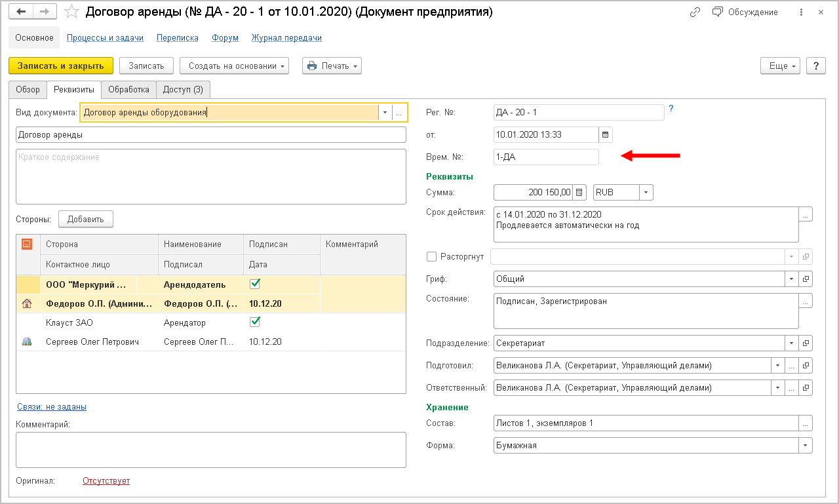Click into the Комментарий text field

210,450
